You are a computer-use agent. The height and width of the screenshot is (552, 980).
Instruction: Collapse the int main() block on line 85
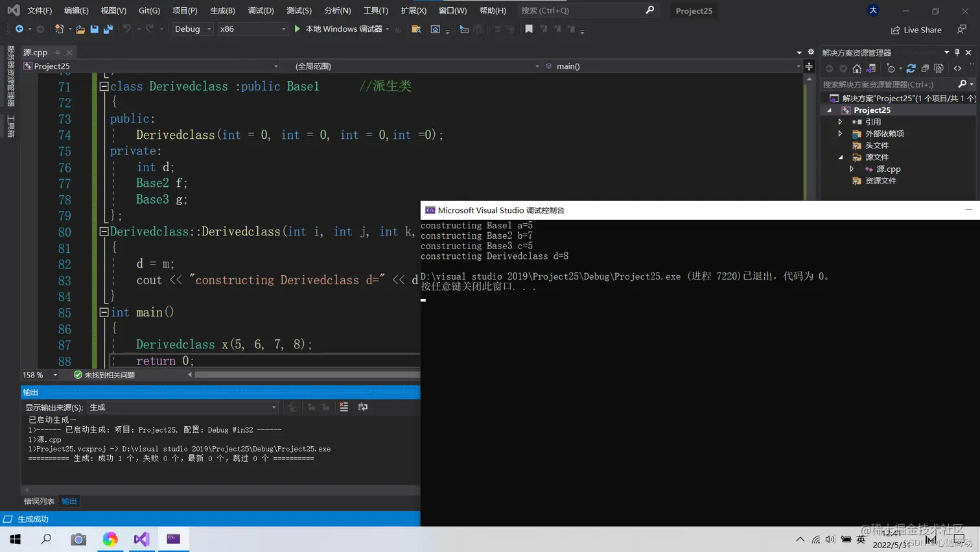coord(104,313)
